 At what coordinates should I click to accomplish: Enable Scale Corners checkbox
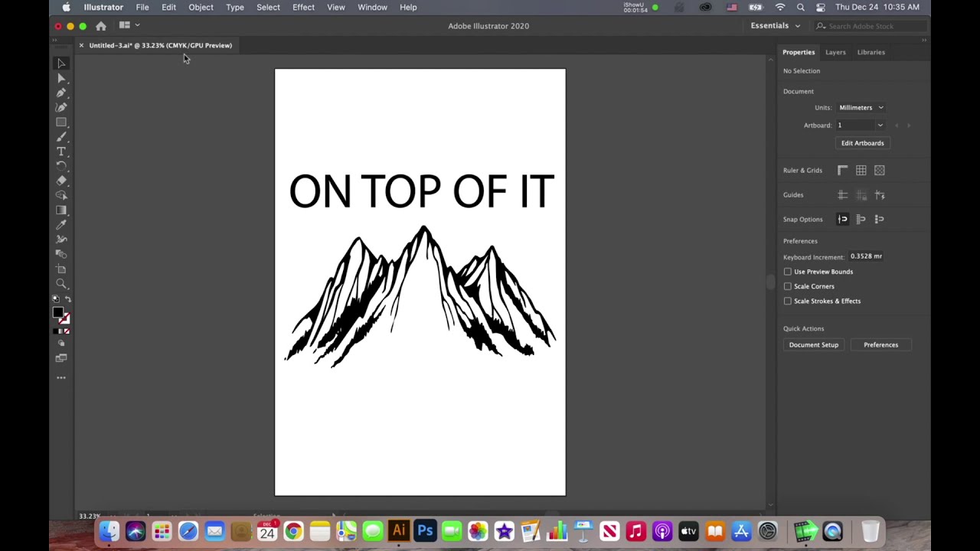click(787, 286)
